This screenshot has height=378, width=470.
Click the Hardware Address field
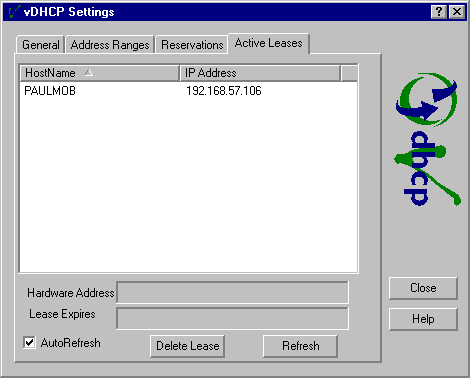pos(232,293)
